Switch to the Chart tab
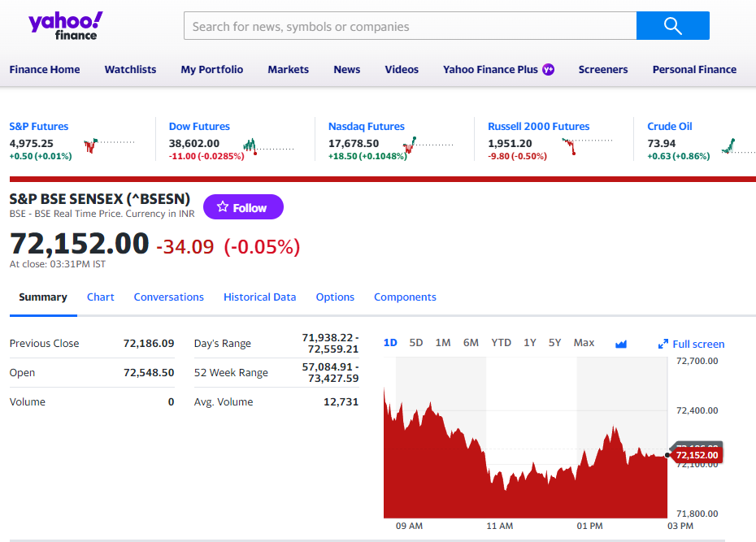This screenshot has height=542, width=756. 100,297
